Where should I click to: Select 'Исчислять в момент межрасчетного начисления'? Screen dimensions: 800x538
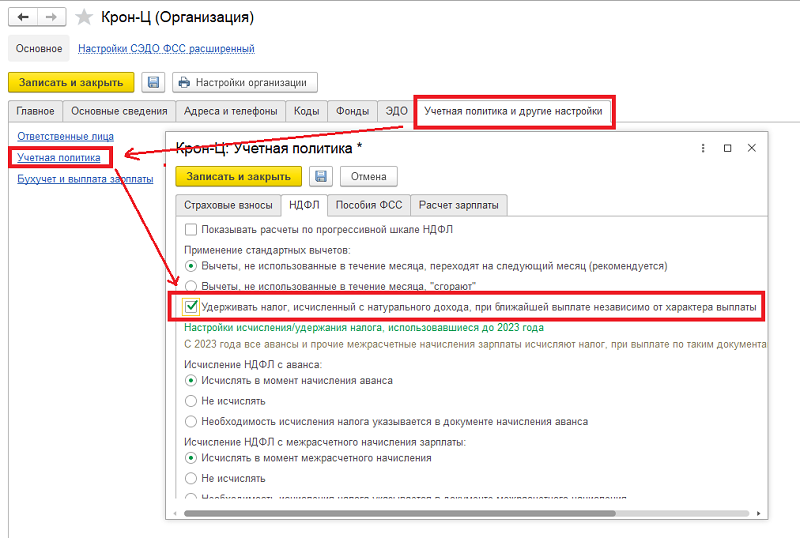[192, 458]
